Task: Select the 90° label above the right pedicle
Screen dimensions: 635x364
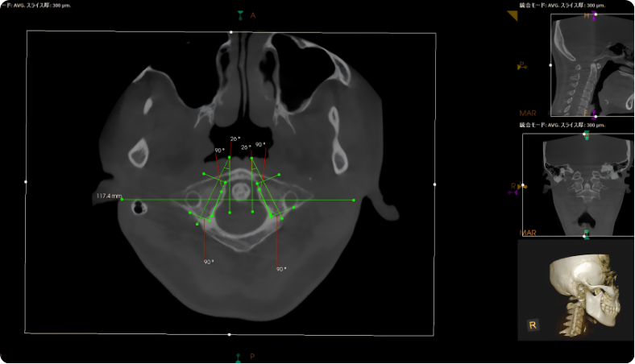Action: [260, 144]
